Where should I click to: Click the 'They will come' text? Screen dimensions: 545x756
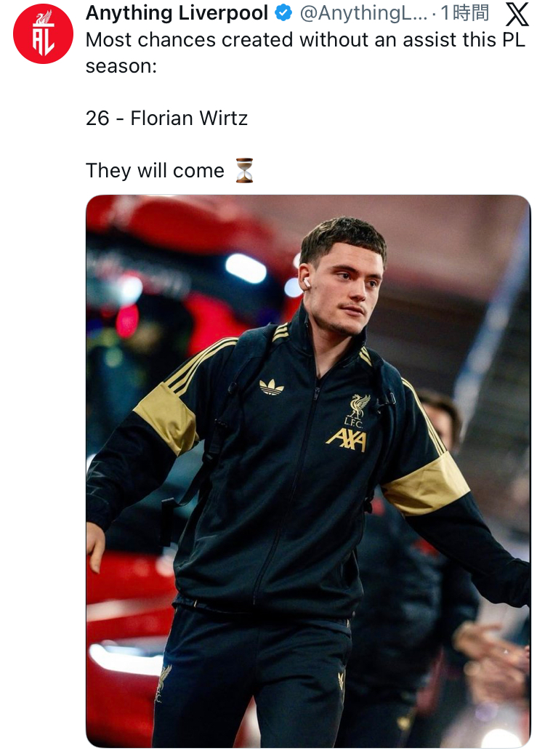click(x=155, y=171)
